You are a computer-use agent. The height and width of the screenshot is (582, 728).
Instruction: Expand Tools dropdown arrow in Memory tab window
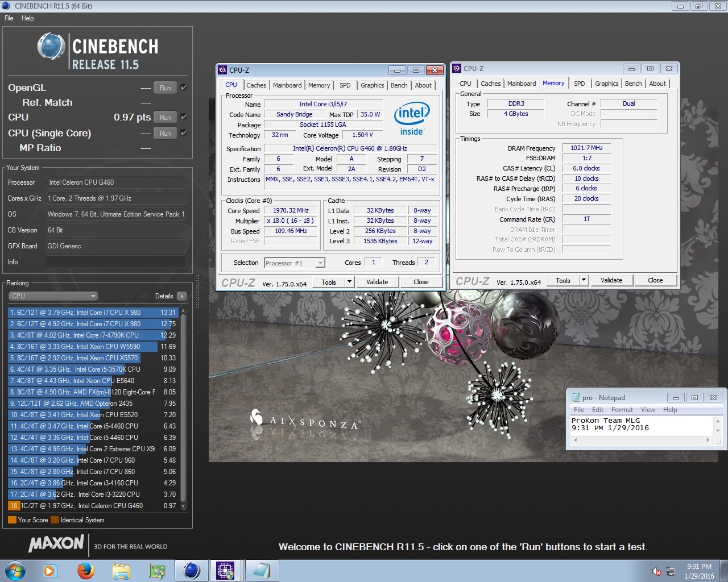[584, 280]
